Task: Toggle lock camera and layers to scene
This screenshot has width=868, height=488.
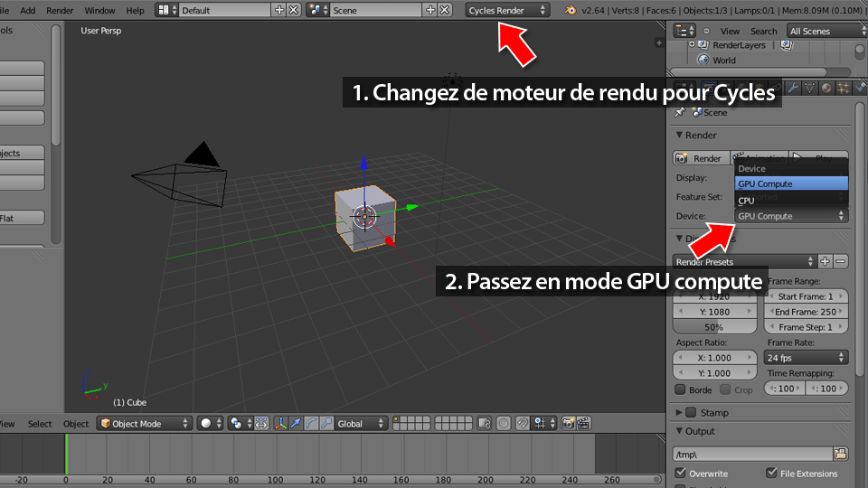Action: (485, 423)
